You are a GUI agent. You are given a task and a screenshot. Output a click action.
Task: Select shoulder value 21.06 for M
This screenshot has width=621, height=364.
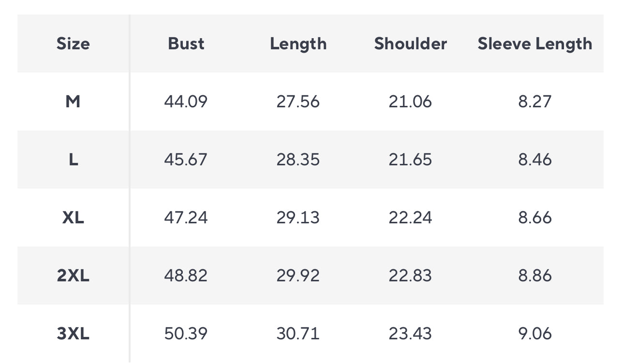point(410,102)
